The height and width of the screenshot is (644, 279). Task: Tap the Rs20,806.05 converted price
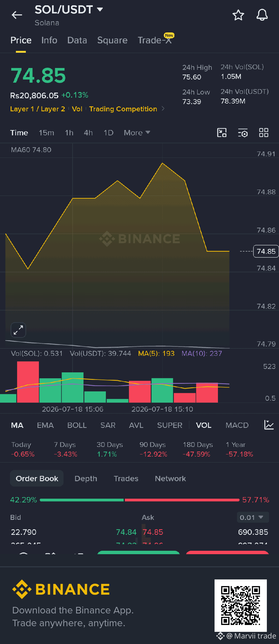coord(34,95)
